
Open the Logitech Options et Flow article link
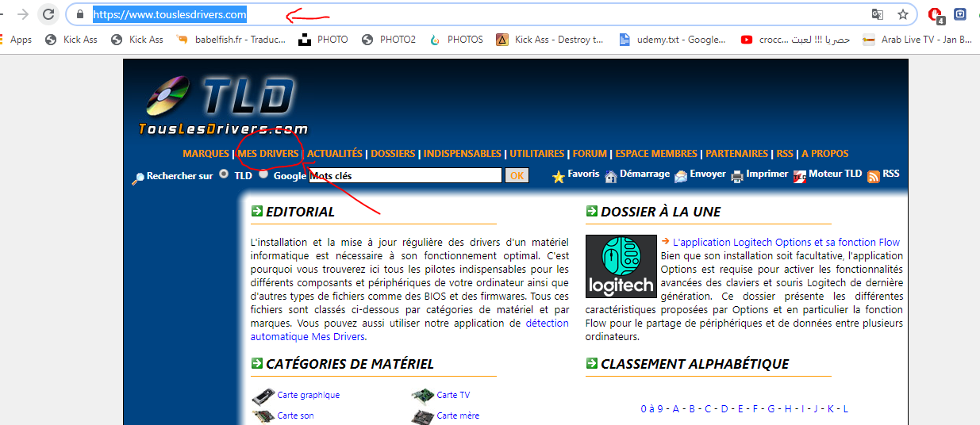pyautogui.click(x=786, y=243)
